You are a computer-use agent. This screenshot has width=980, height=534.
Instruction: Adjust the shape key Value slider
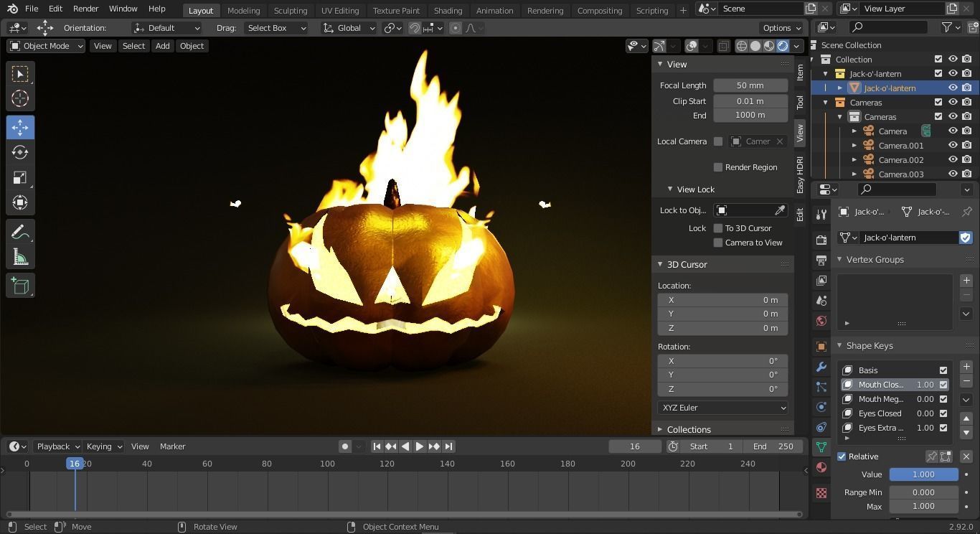923,474
